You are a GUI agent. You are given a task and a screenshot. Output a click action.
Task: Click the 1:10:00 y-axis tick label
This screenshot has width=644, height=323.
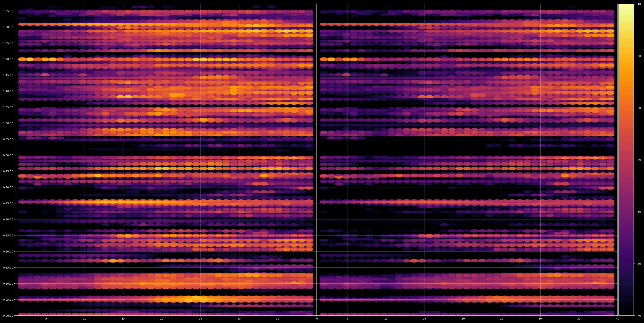click(x=8, y=91)
